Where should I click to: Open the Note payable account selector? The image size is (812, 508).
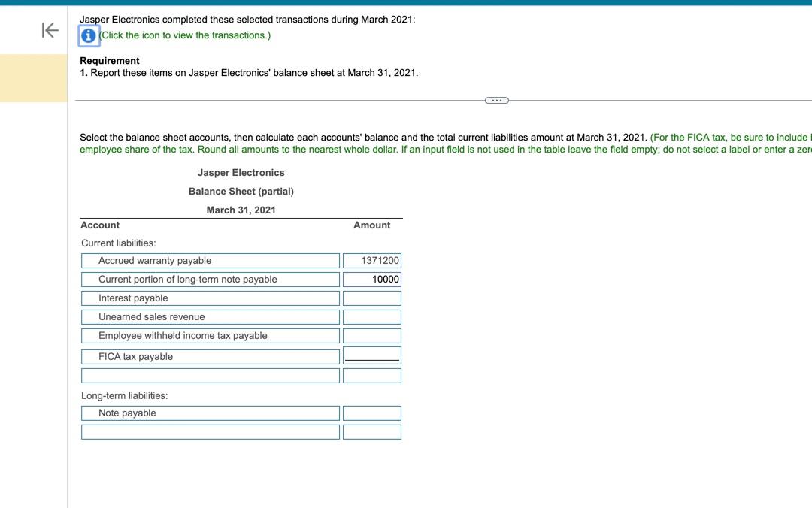pos(210,413)
